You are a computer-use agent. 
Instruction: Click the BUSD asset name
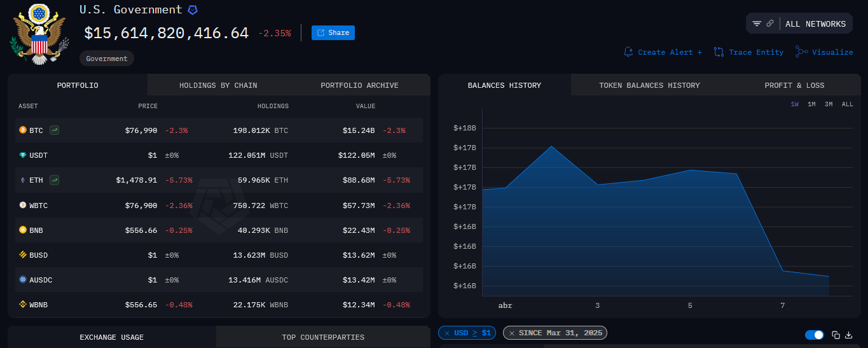coord(38,255)
